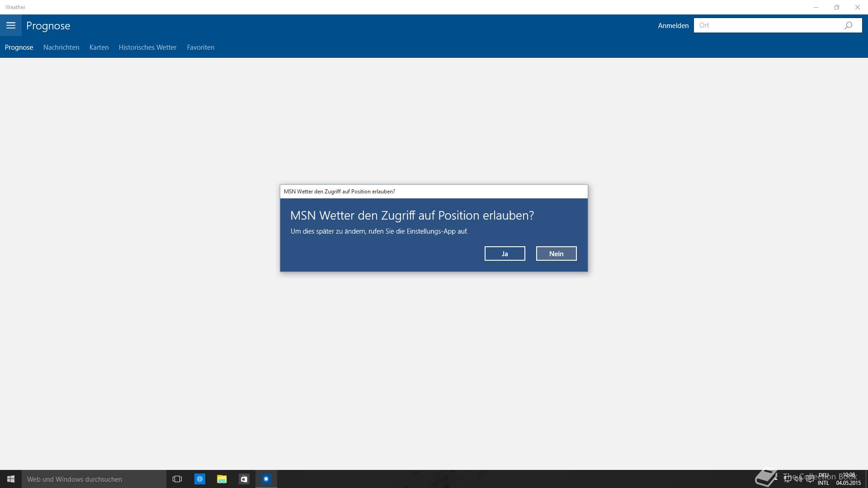Open the hamburger navigation menu
This screenshot has width=868, height=488.
pos(11,25)
